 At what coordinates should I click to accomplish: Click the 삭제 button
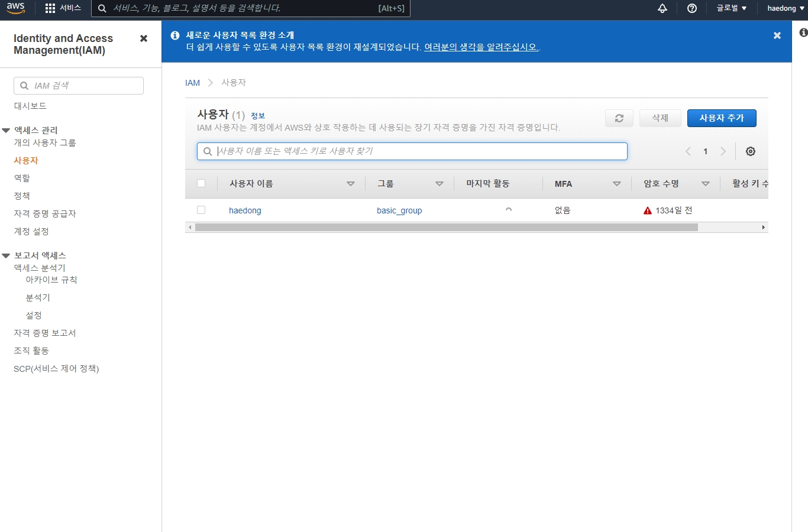tap(660, 118)
